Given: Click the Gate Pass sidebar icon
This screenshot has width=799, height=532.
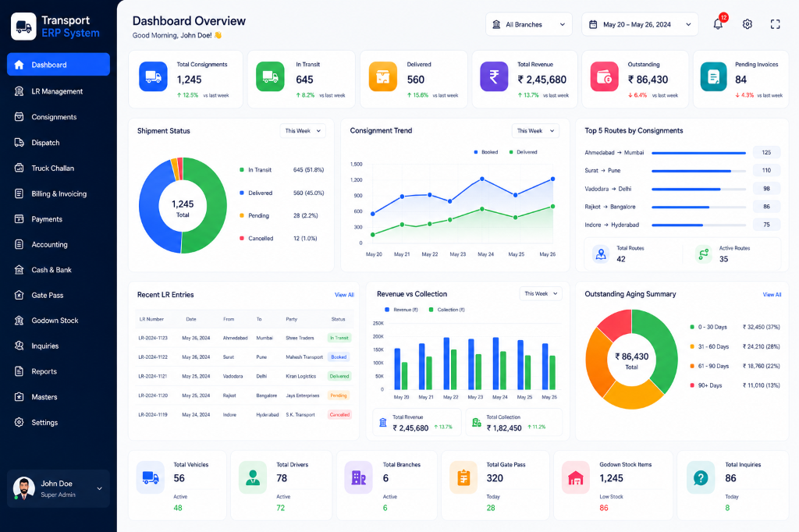Looking at the screenshot, I should [x=19, y=295].
